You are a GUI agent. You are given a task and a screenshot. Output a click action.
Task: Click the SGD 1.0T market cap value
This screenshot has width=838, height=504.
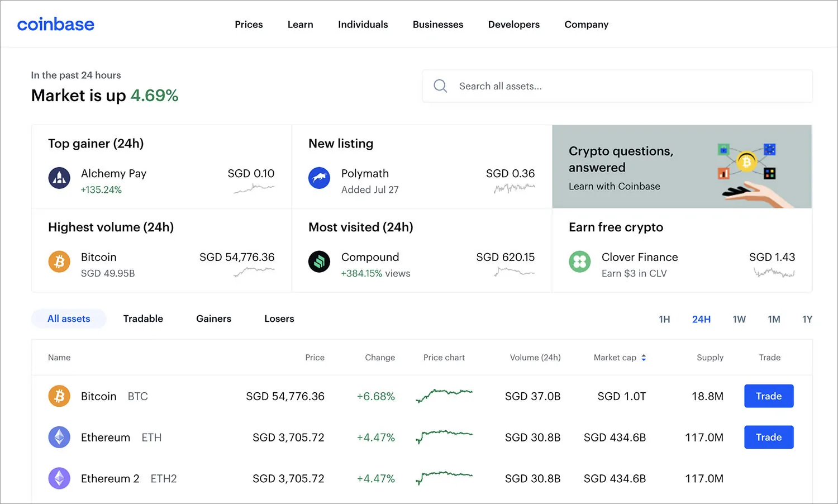[622, 396]
